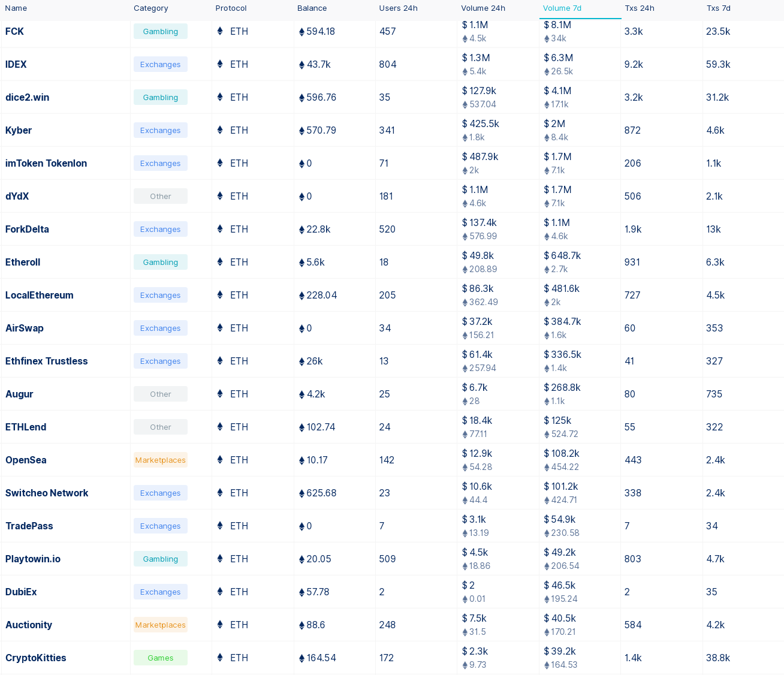784x675 pixels.
Task: Click ETH icon beside 26.5k volume
Action: (547, 72)
